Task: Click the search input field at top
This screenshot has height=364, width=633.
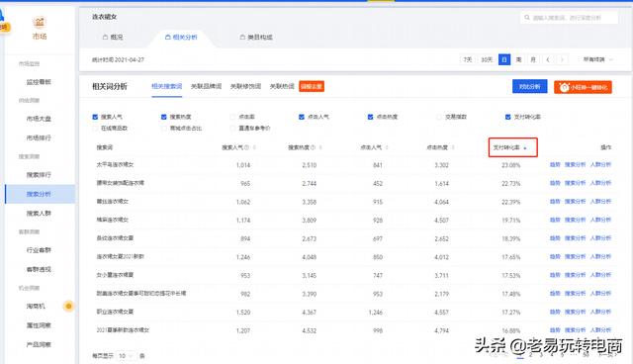Action: 569,18
